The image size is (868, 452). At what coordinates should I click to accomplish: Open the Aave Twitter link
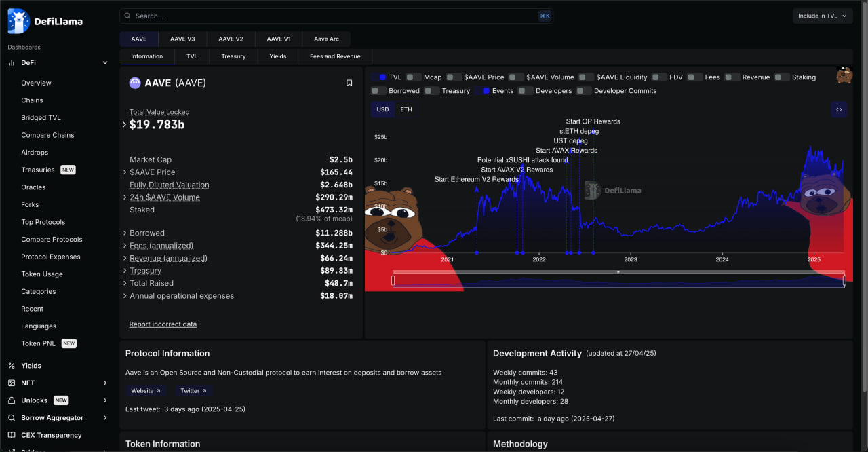194,391
